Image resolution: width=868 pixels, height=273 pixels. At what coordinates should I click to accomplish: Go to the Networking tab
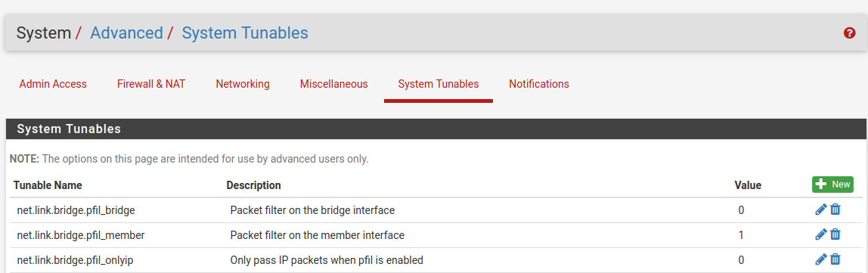coord(243,84)
